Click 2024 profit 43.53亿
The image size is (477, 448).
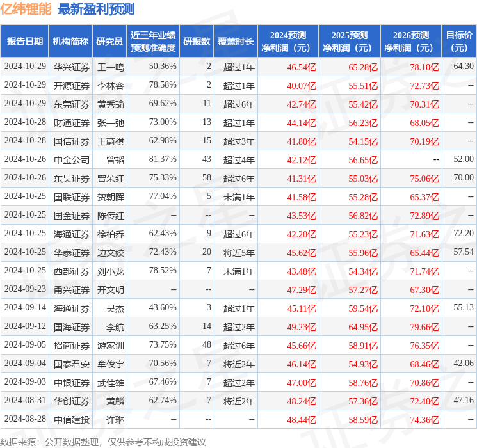302,216
